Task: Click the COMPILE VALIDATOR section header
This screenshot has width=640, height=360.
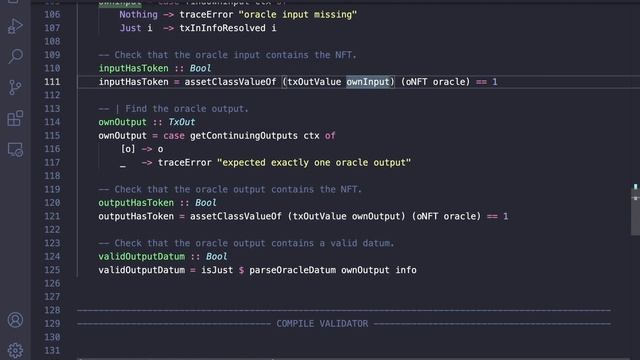Action: point(322,324)
